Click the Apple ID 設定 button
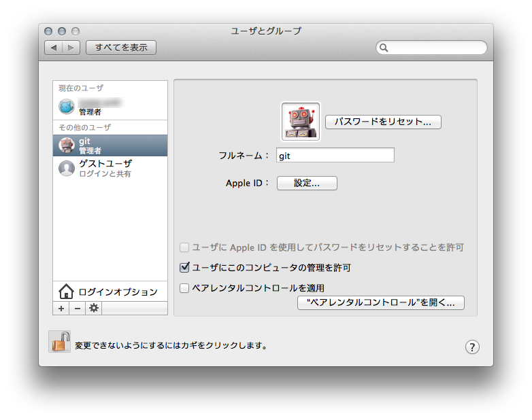 307,183
